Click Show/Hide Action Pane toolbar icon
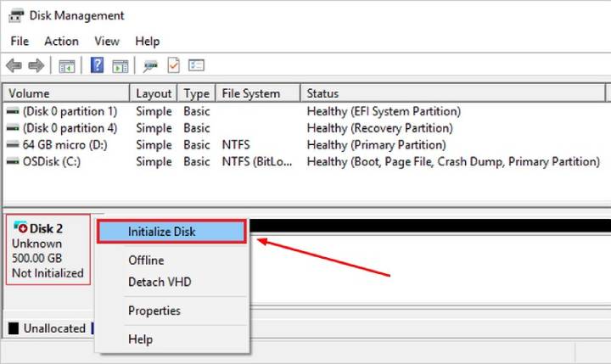Screen dimensions: 611x364 [x=120, y=66]
